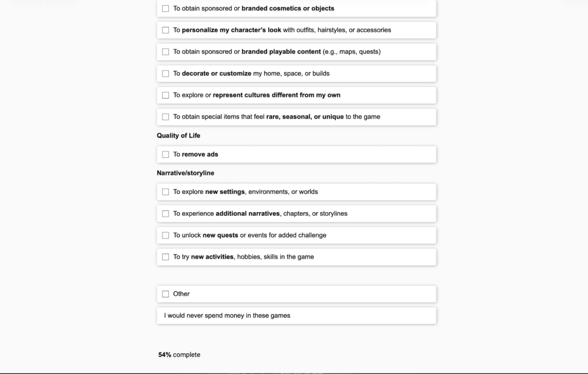The height and width of the screenshot is (374, 588).
Task: Click the 'Quality of Life' section heading
Action: coord(179,136)
